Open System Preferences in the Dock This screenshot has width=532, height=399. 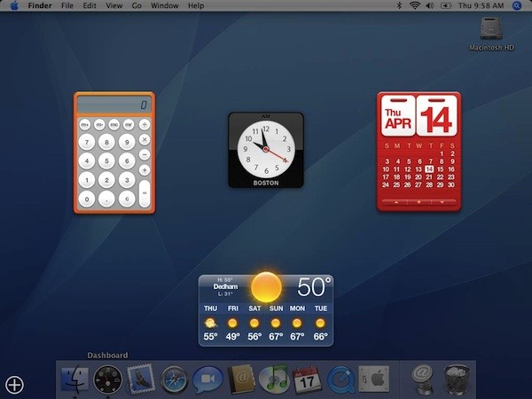click(x=374, y=379)
